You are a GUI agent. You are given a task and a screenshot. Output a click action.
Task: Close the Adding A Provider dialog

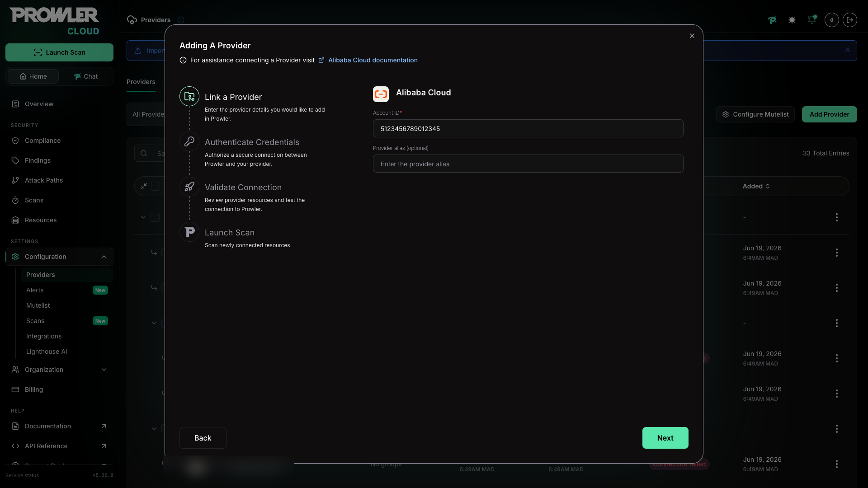coord(692,36)
